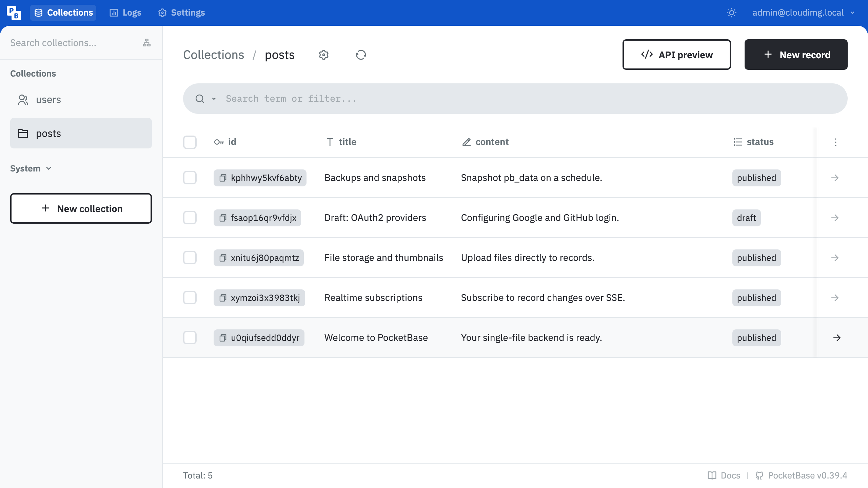Screen dimensions: 868x488
Task: Switch to the Collections nav tab
Action: point(63,13)
